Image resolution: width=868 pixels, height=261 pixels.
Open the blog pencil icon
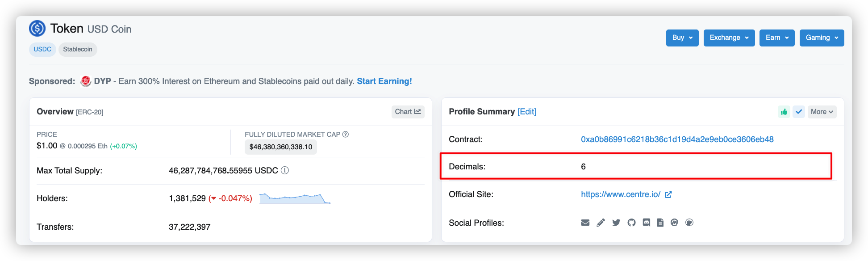coord(601,223)
